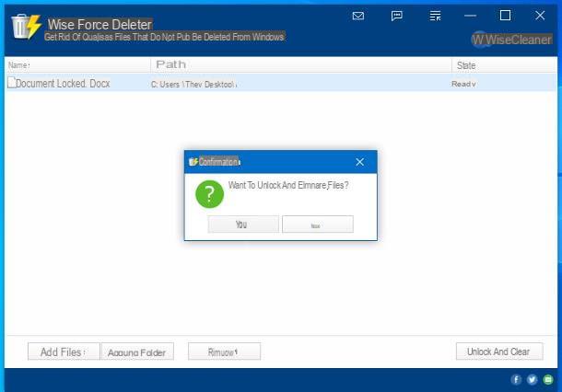Visit the WiseCleaner logo link
This screenshot has height=392, width=562.
click(512, 40)
